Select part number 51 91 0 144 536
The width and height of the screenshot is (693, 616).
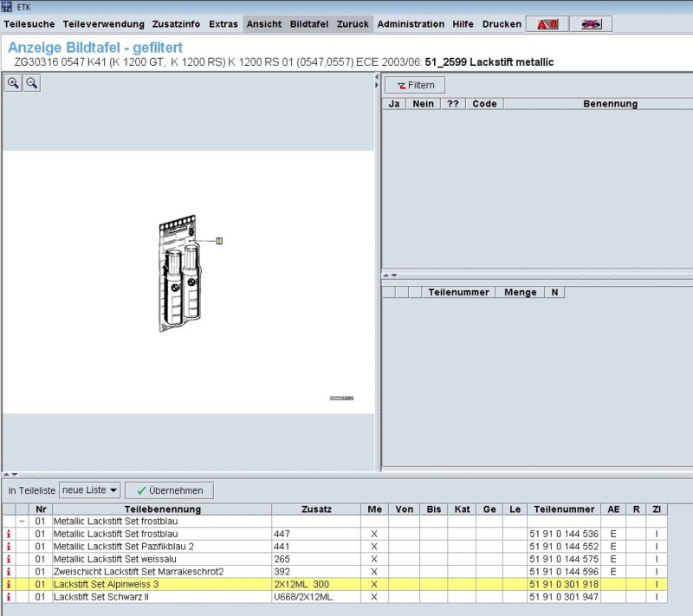point(564,534)
